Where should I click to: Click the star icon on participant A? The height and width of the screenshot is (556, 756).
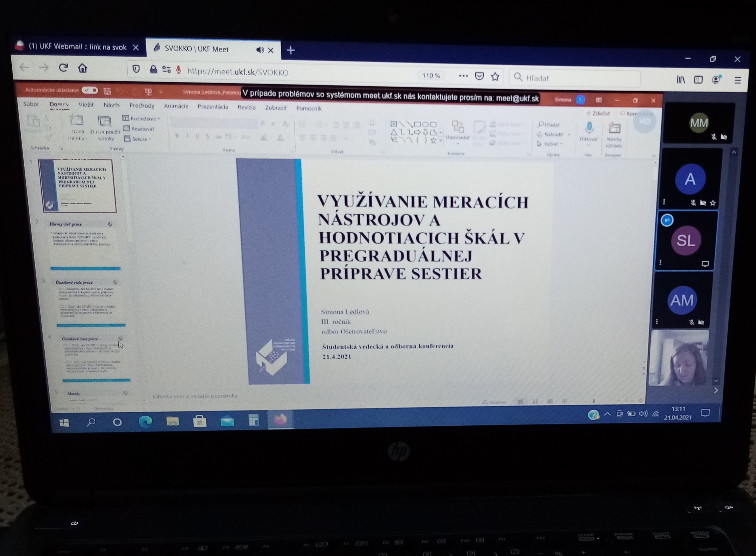pyautogui.click(x=713, y=203)
